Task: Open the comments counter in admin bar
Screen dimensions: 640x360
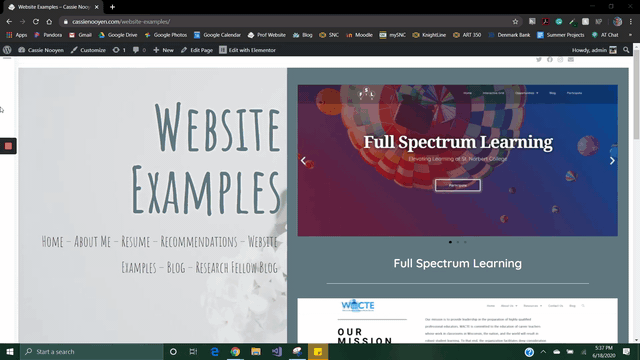Action: pyautogui.click(x=139, y=50)
